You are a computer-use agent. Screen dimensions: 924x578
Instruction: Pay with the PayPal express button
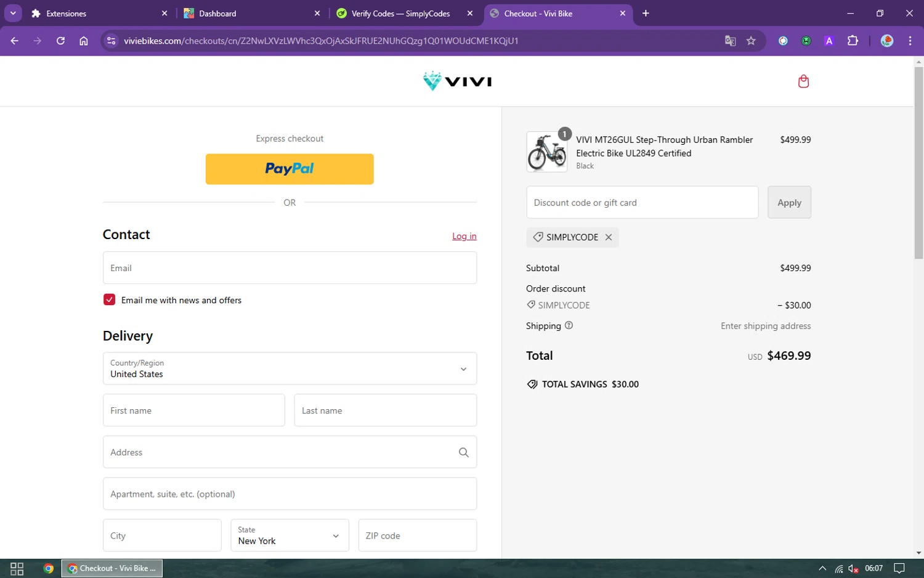click(290, 169)
